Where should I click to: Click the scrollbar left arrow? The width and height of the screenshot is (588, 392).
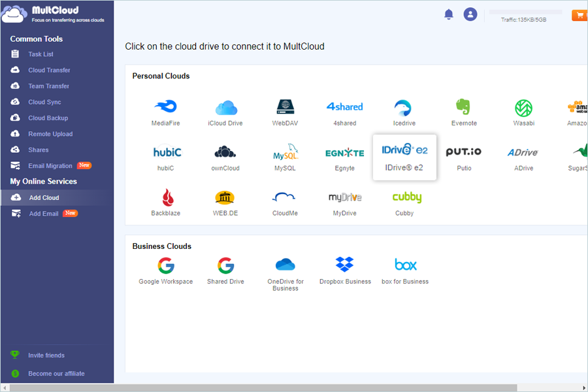pyautogui.click(x=5, y=388)
